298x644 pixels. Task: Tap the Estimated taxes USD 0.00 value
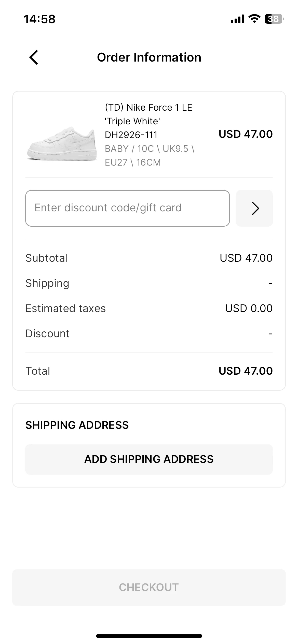(249, 308)
